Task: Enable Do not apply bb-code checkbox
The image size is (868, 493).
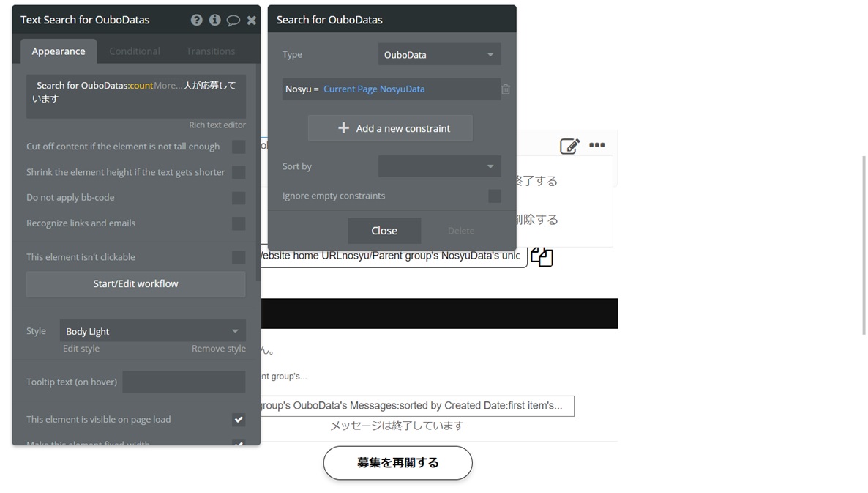Action: point(239,198)
